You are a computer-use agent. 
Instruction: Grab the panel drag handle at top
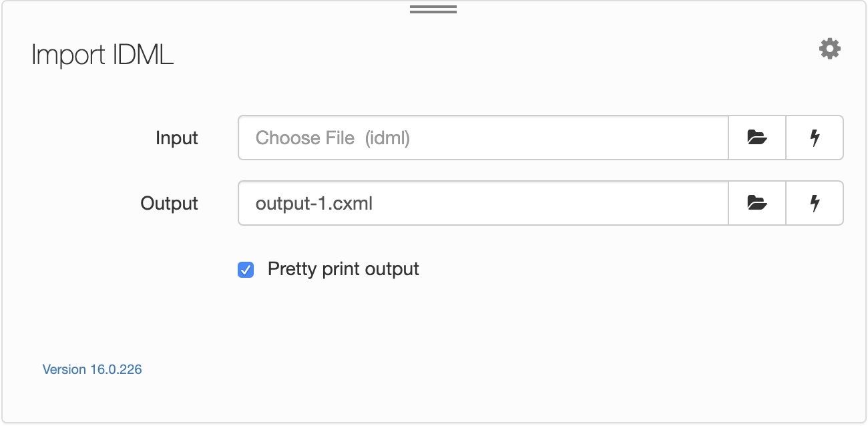pyautogui.click(x=433, y=9)
